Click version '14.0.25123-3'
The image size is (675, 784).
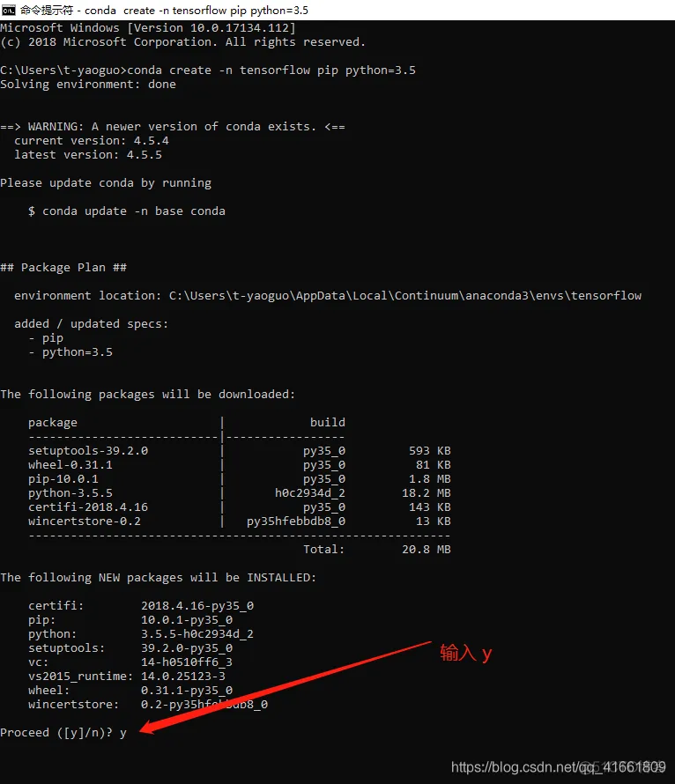click(x=183, y=677)
